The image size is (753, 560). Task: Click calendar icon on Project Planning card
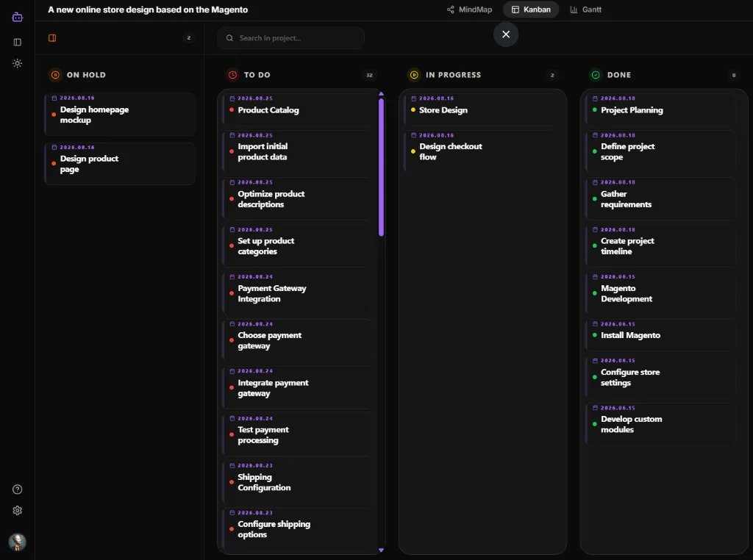(x=595, y=98)
